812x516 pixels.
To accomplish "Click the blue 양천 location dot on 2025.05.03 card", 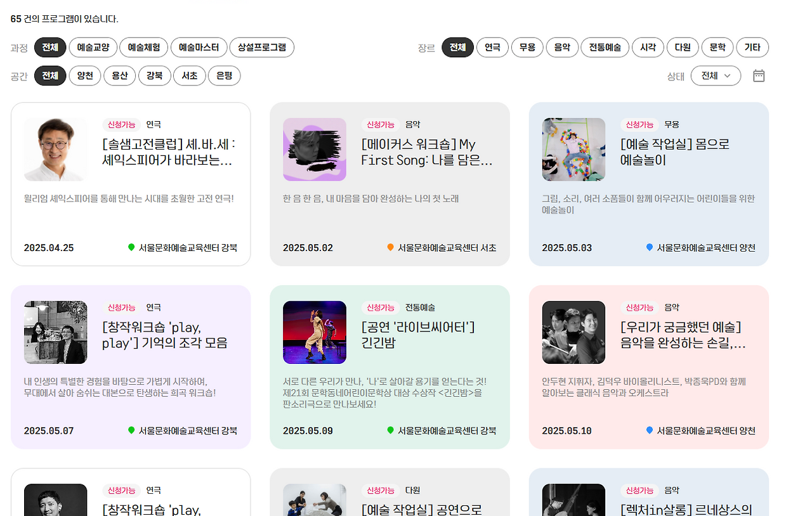I will [x=650, y=247].
